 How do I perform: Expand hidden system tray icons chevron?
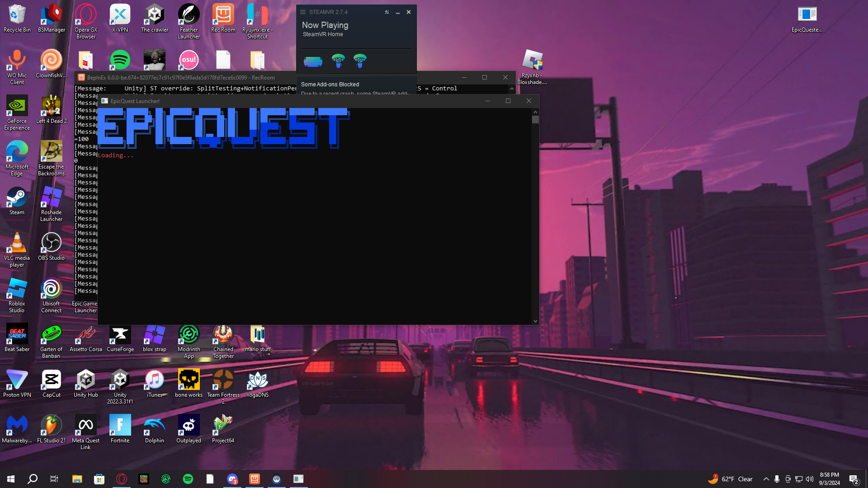tap(766, 479)
